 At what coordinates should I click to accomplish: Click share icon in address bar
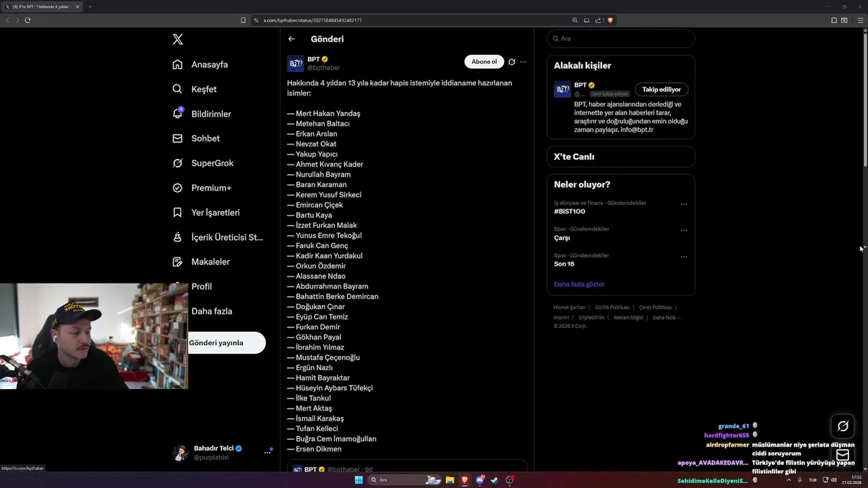pyautogui.click(x=598, y=20)
